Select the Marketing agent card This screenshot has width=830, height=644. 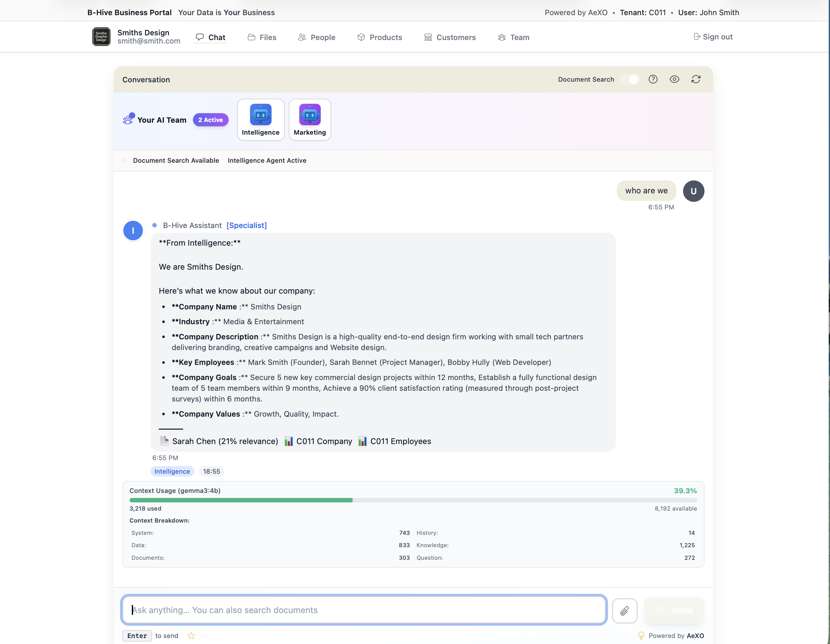[x=310, y=120]
